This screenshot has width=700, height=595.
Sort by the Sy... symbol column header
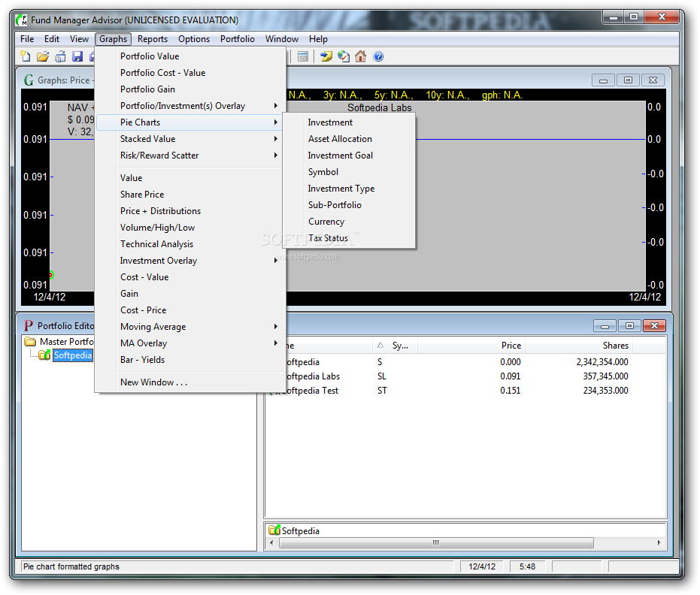(395, 346)
